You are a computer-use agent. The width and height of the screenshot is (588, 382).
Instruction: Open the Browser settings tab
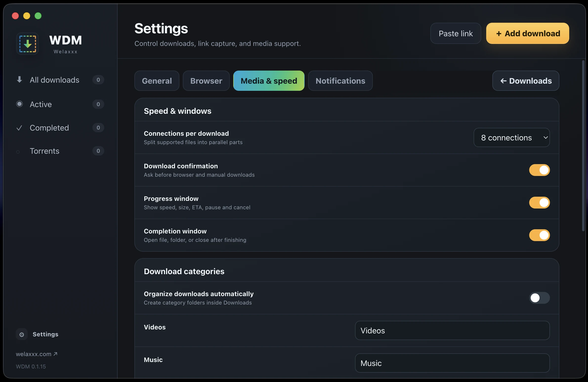click(x=206, y=81)
